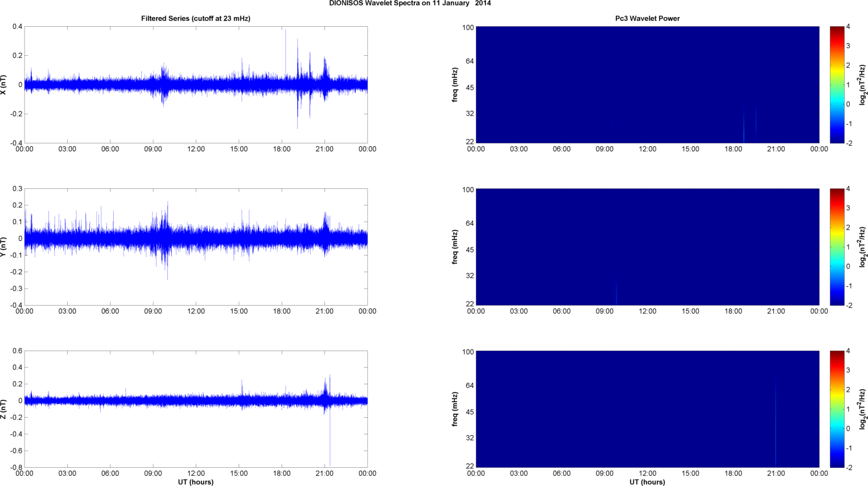Click the log2(nT²/Hz) label of the middle colorbar
The height and width of the screenshot is (486, 868).
pos(863,247)
